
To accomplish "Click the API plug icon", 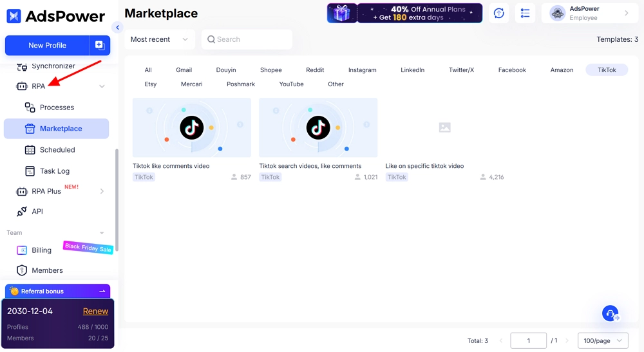I will (21, 211).
